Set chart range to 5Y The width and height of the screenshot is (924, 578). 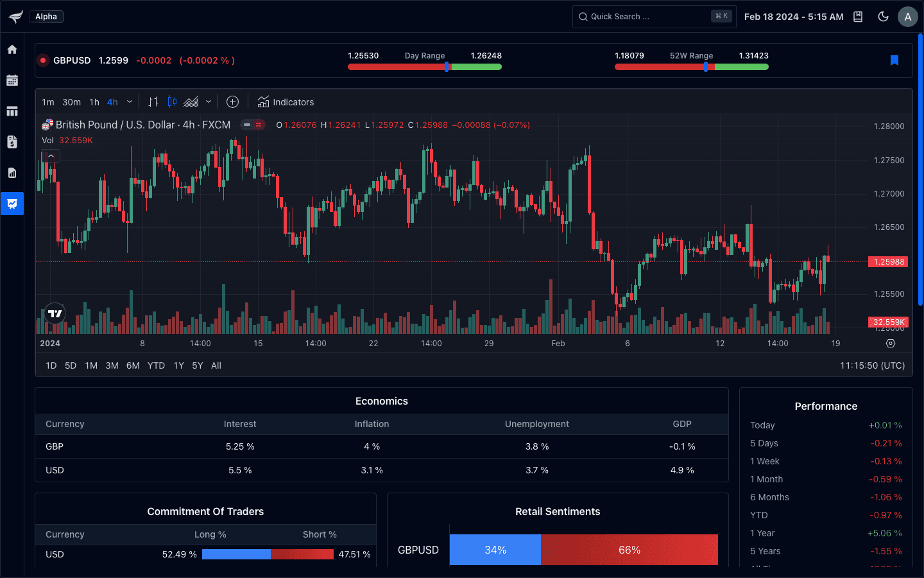pos(198,365)
